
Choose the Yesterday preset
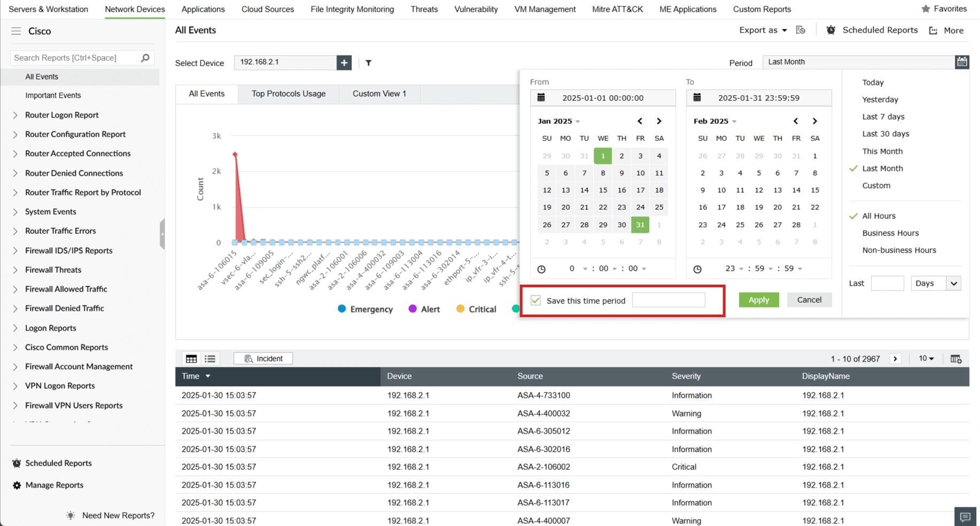point(880,99)
